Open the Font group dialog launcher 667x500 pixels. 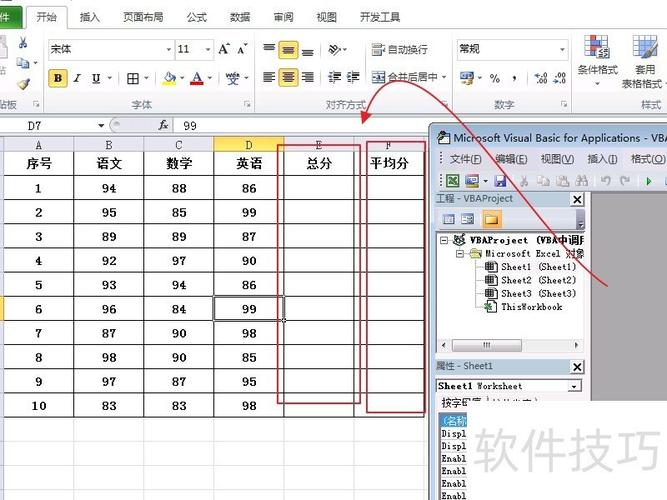tap(247, 104)
